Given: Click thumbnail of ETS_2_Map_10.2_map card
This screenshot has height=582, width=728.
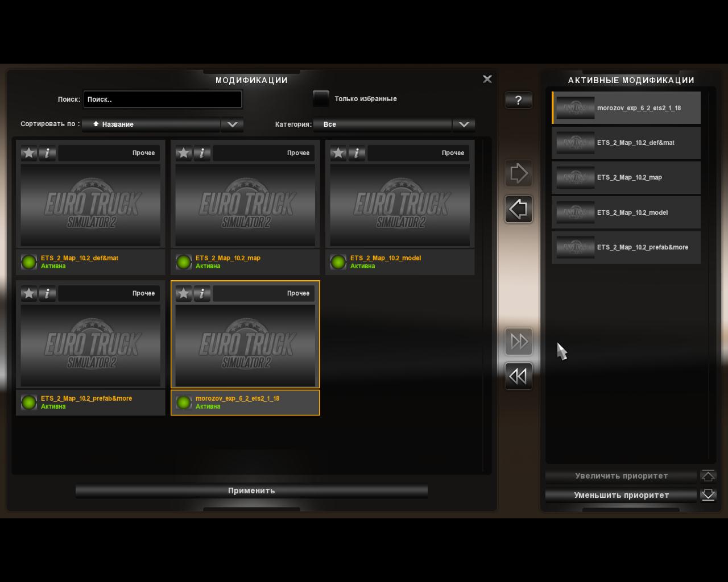Looking at the screenshot, I should 245,205.
